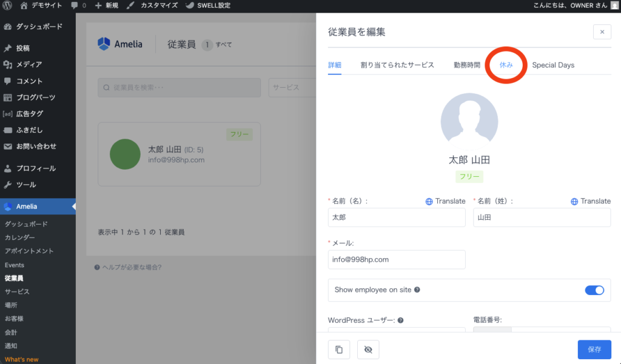Click the help icon beside Show employee on site

[x=417, y=290]
